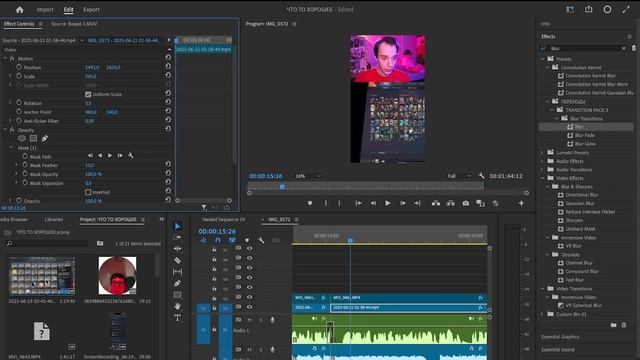Toggle animation stopwatch for Rotation
The width and height of the screenshot is (640, 360).
point(19,102)
